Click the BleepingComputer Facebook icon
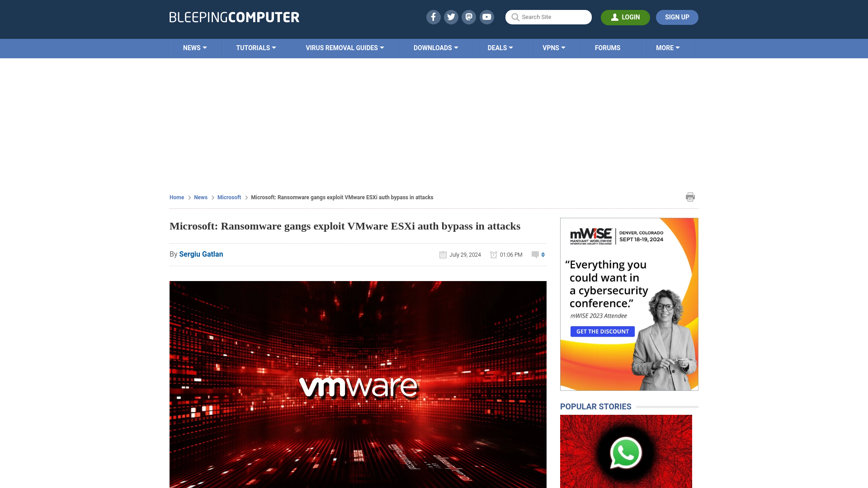The width and height of the screenshot is (868, 488). (434, 17)
